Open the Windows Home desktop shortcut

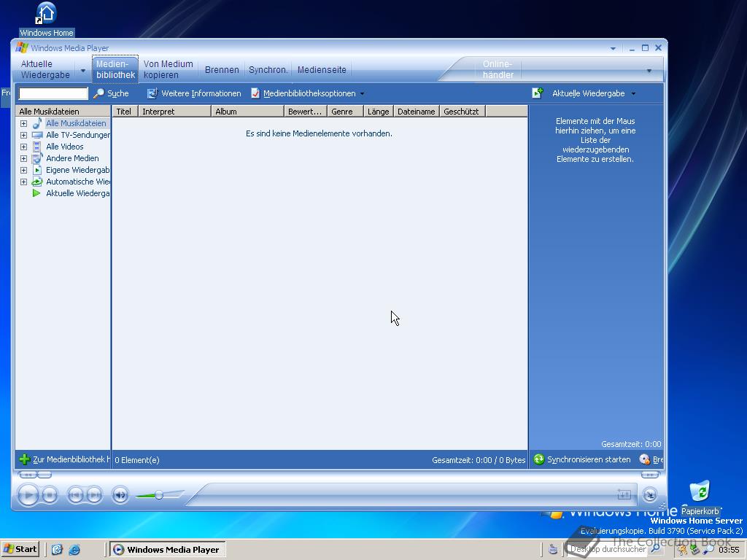point(46,19)
